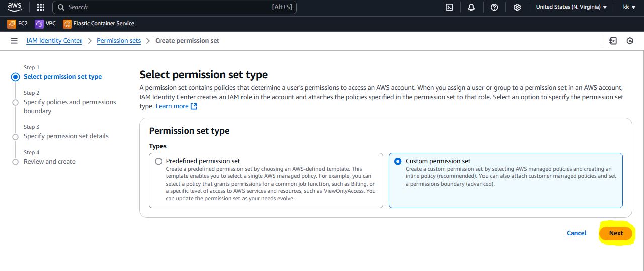This screenshot has width=644, height=271.
Task: Click the Next button
Action: click(616, 233)
